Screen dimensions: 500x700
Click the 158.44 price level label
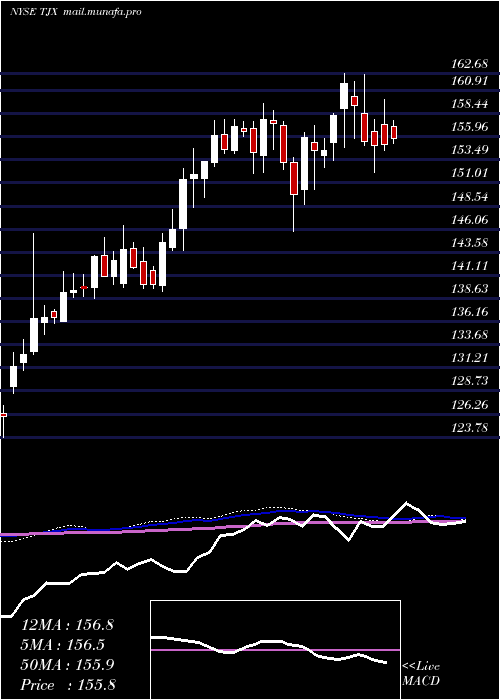click(469, 104)
